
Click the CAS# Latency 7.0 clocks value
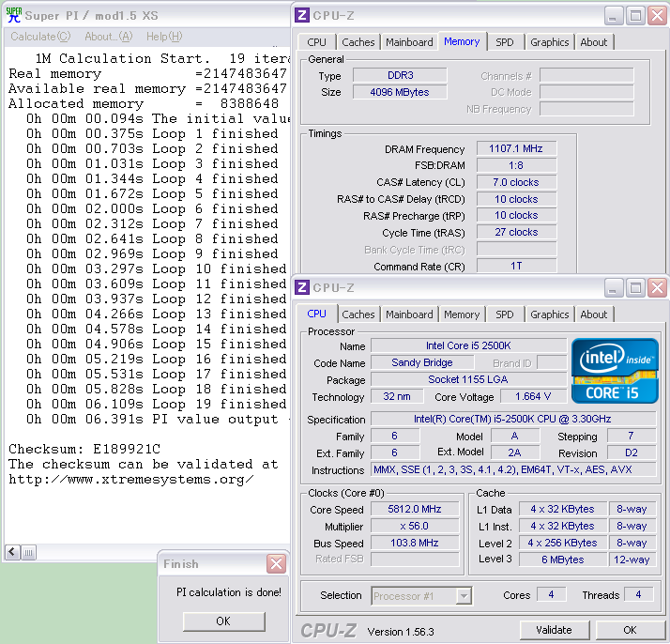(x=516, y=182)
